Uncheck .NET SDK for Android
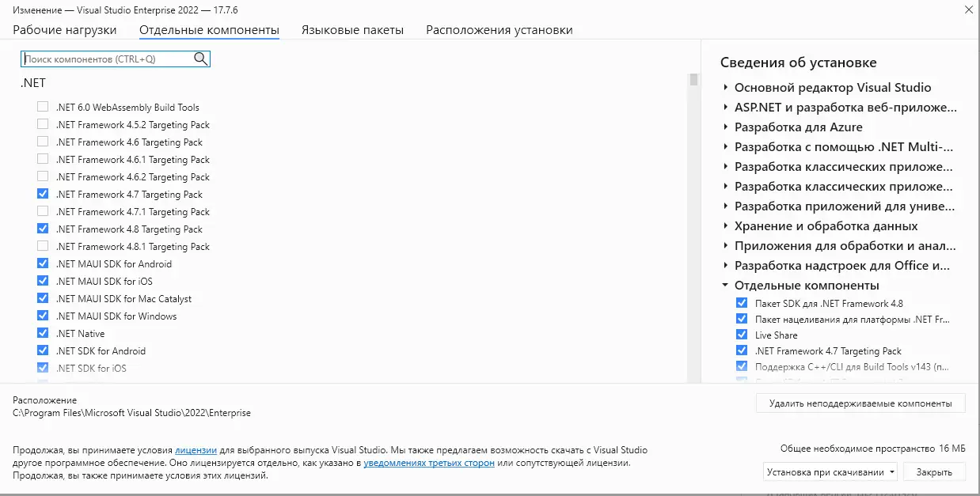The height and width of the screenshot is (496, 980). [x=43, y=350]
